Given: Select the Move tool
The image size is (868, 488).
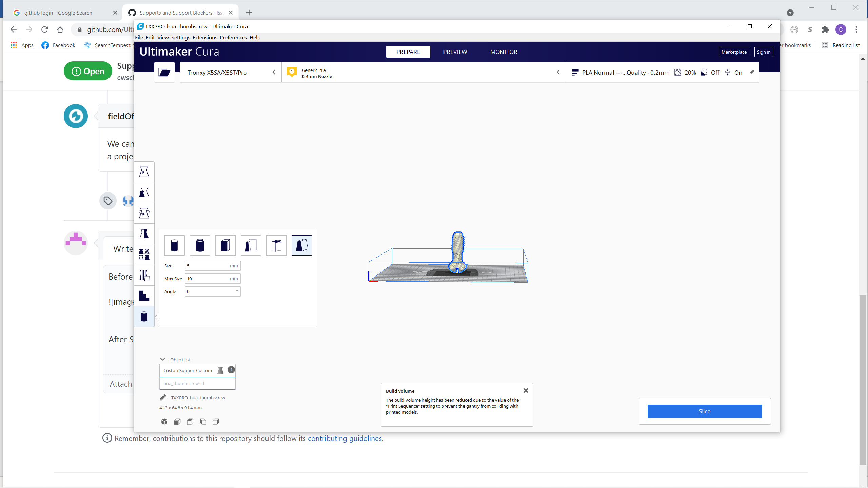Looking at the screenshot, I should pos(144,172).
